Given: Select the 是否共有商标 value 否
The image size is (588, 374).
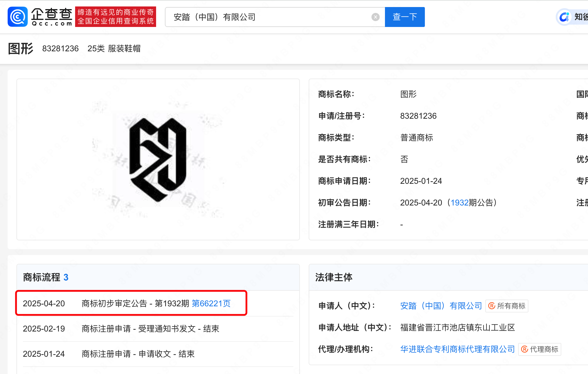Looking at the screenshot, I should point(404,159).
